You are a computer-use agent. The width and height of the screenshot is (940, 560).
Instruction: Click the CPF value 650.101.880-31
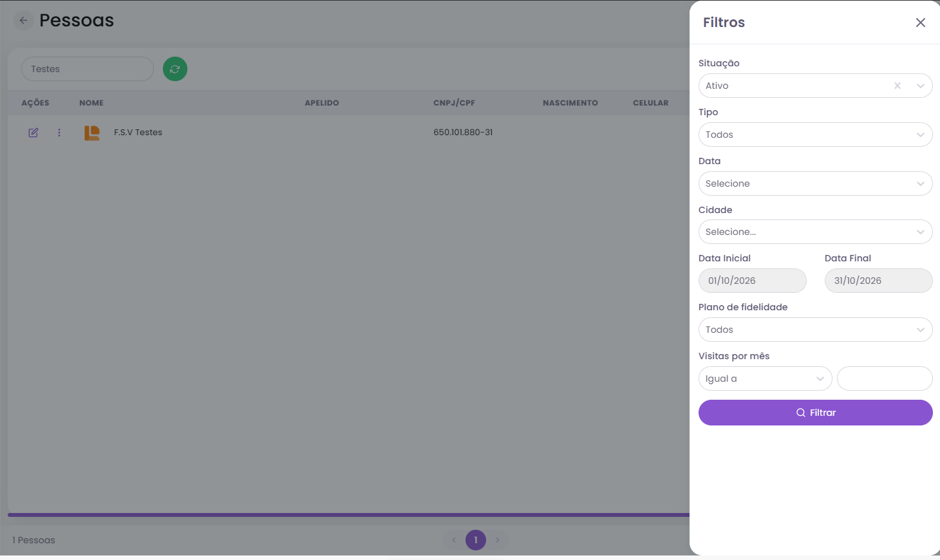coord(463,133)
